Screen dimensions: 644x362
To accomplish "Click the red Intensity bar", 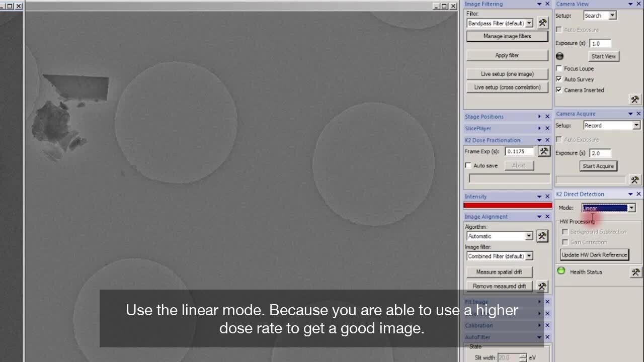I will point(507,205).
